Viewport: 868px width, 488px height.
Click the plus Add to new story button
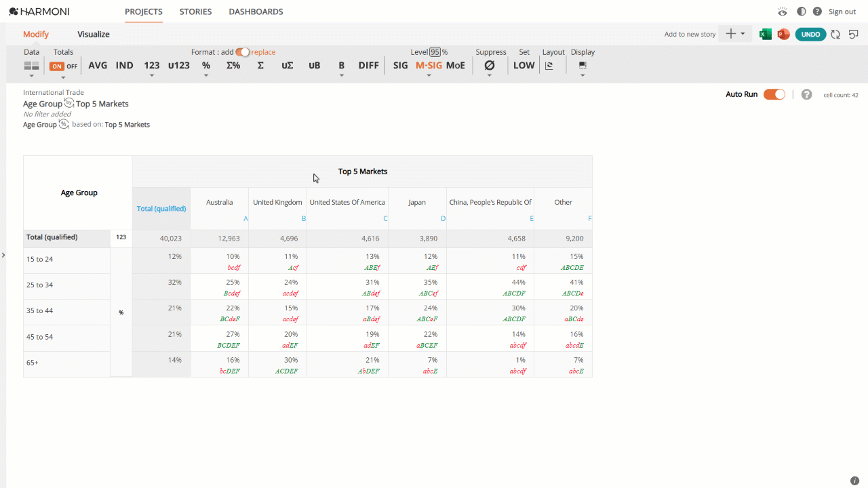tap(735, 34)
